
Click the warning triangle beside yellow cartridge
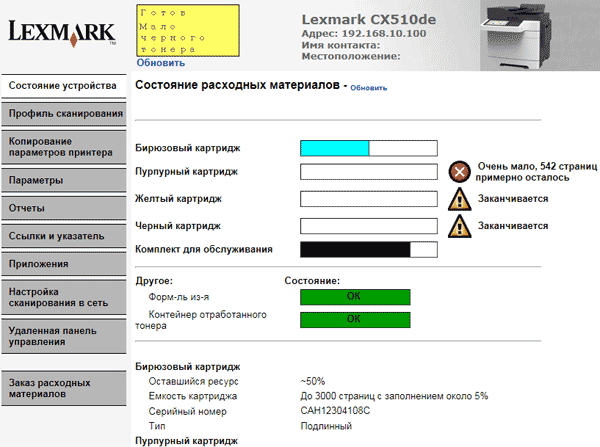point(459,199)
